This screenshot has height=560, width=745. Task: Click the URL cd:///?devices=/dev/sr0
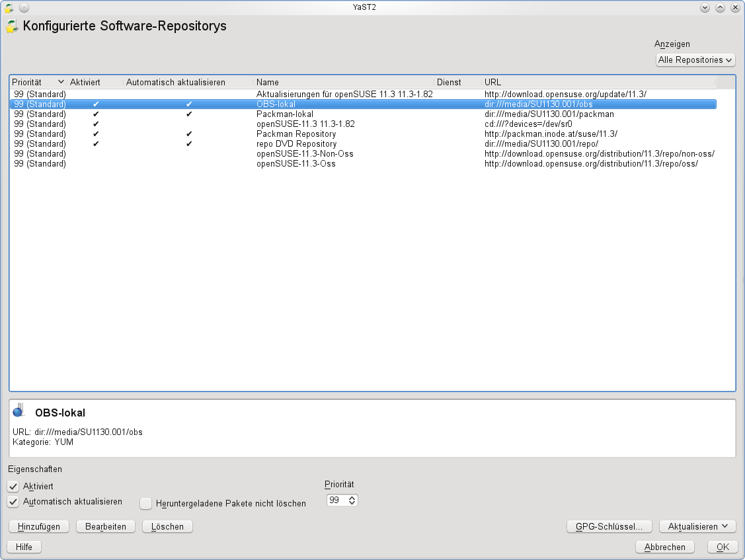[528, 124]
